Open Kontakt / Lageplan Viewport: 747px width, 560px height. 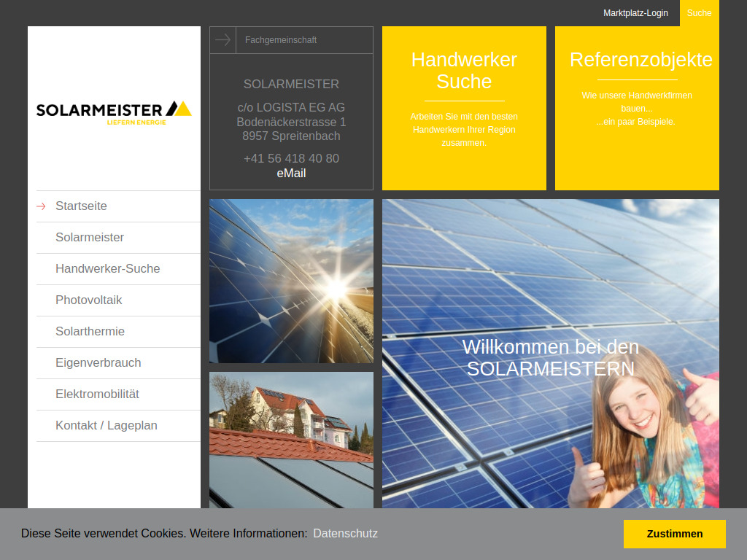click(x=106, y=426)
